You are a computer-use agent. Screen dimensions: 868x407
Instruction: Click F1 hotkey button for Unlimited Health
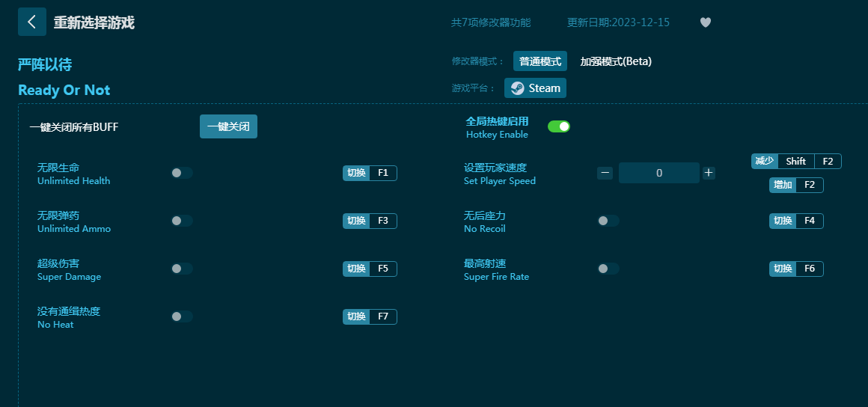click(370, 173)
